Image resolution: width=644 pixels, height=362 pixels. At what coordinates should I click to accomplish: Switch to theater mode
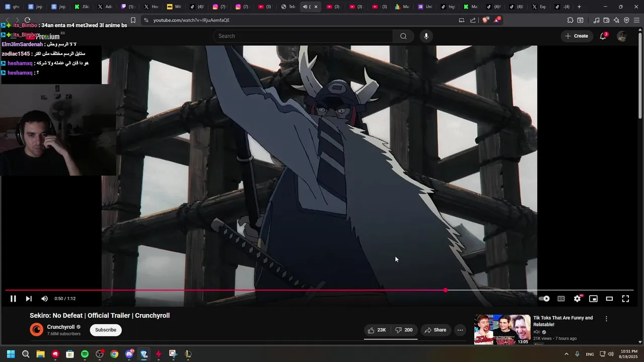pyautogui.click(x=609, y=299)
